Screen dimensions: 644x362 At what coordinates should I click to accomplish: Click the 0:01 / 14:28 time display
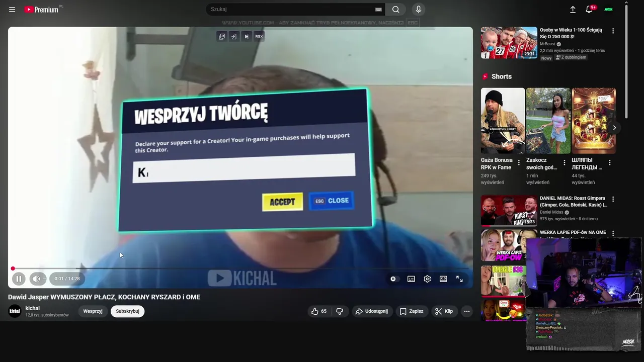tap(67, 279)
